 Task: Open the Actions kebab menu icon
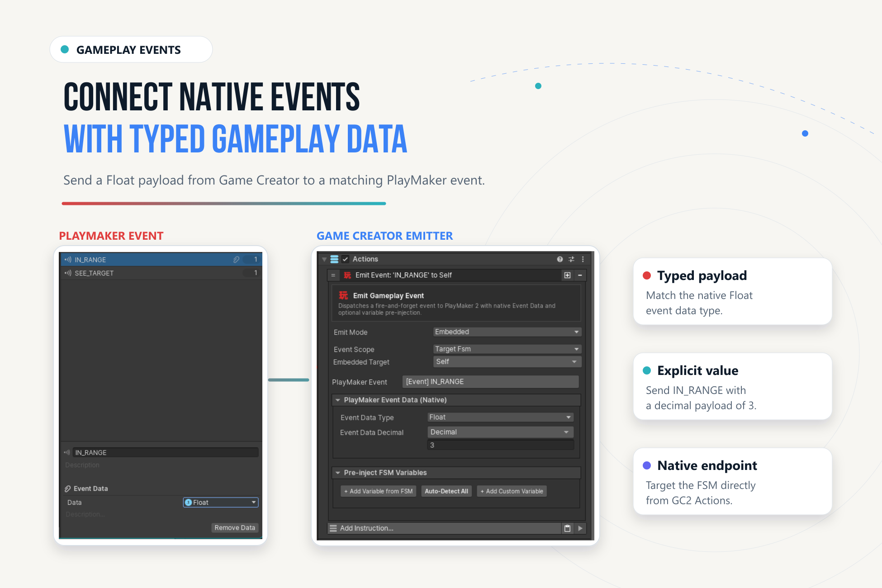click(x=583, y=259)
